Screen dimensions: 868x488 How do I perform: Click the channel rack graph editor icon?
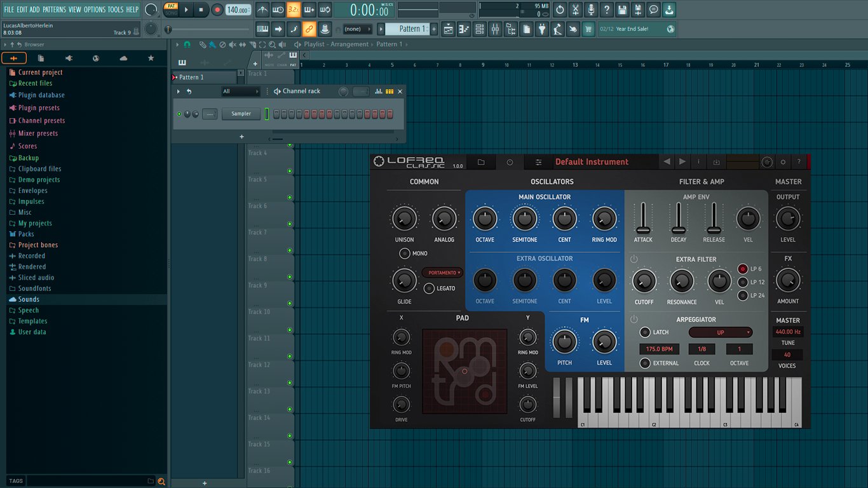(379, 91)
